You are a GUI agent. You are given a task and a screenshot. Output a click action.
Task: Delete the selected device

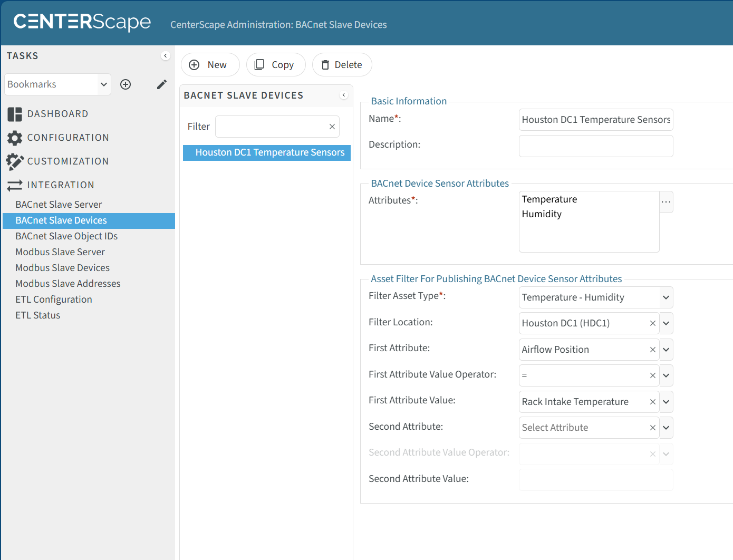342,65
